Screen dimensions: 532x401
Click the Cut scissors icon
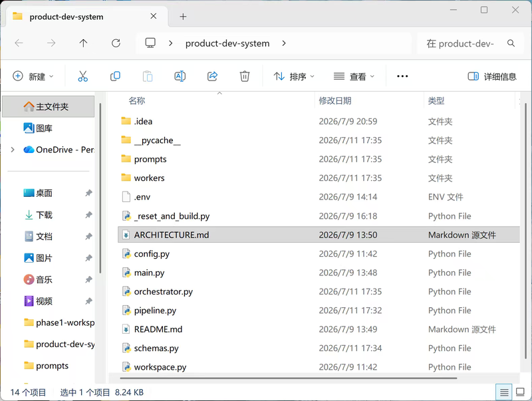coord(82,76)
